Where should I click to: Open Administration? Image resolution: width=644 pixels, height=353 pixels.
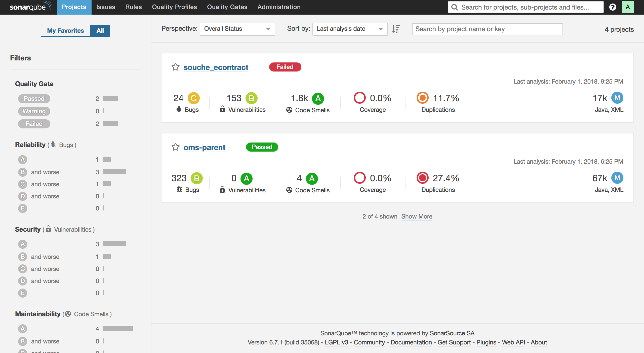[x=279, y=7]
